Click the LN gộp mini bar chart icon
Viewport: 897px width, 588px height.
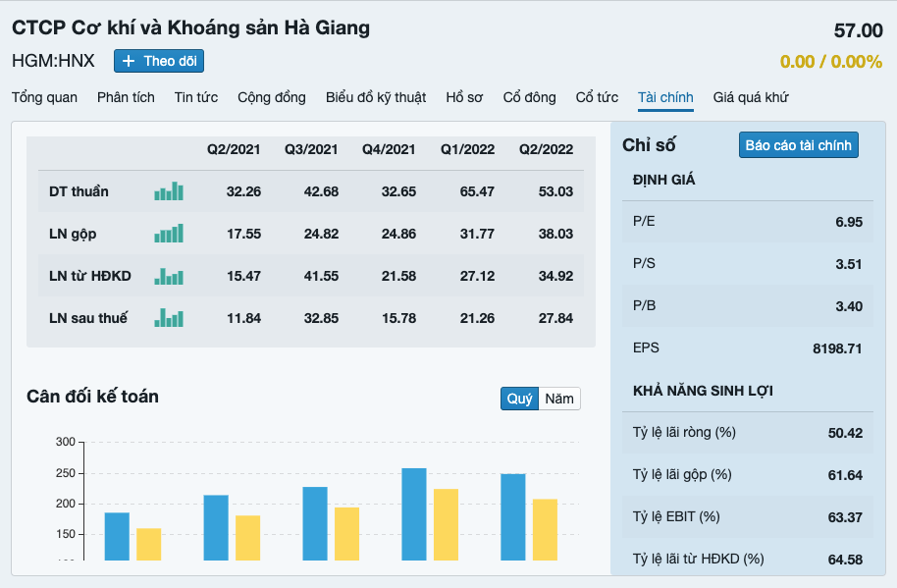click(169, 234)
